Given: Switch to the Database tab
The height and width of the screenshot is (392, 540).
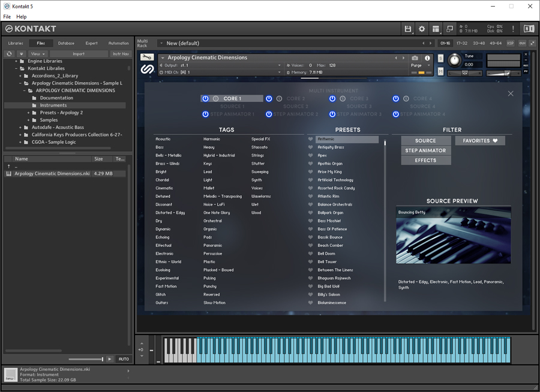Looking at the screenshot, I should 66,43.
